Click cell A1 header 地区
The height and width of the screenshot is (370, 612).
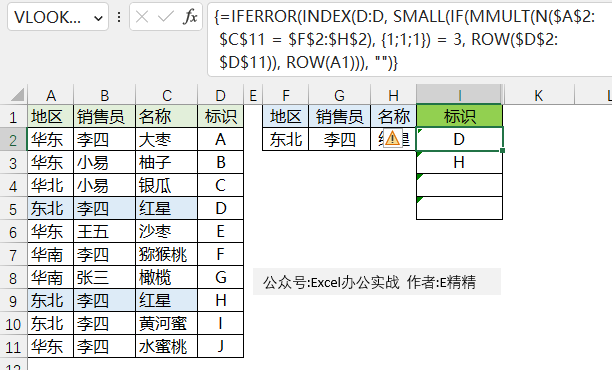coord(51,116)
